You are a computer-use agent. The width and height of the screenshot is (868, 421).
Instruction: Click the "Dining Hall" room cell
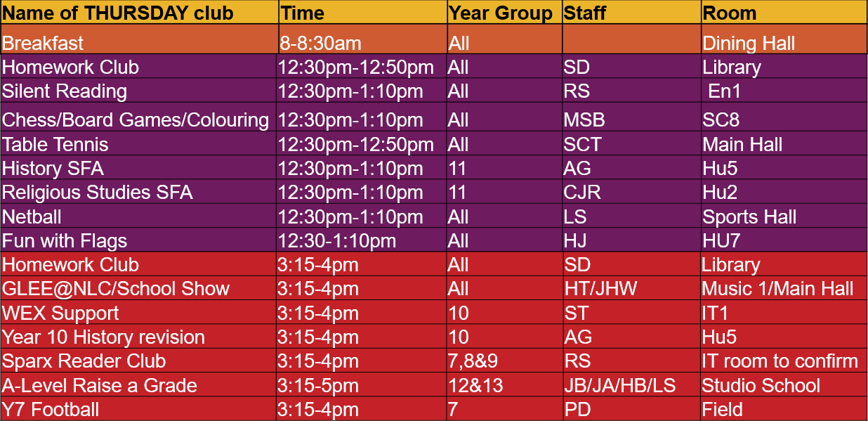click(749, 43)
